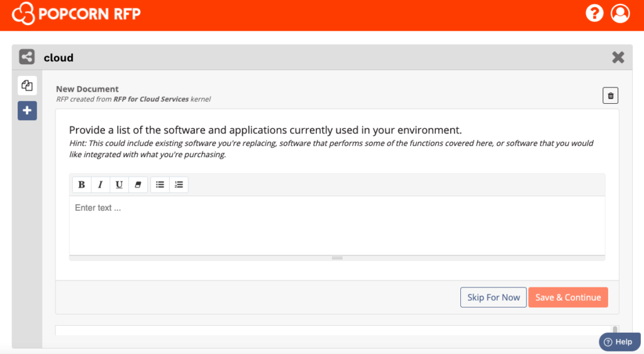Click the scrollbar below the document card
Screen dimensions: 644x354
615,330
